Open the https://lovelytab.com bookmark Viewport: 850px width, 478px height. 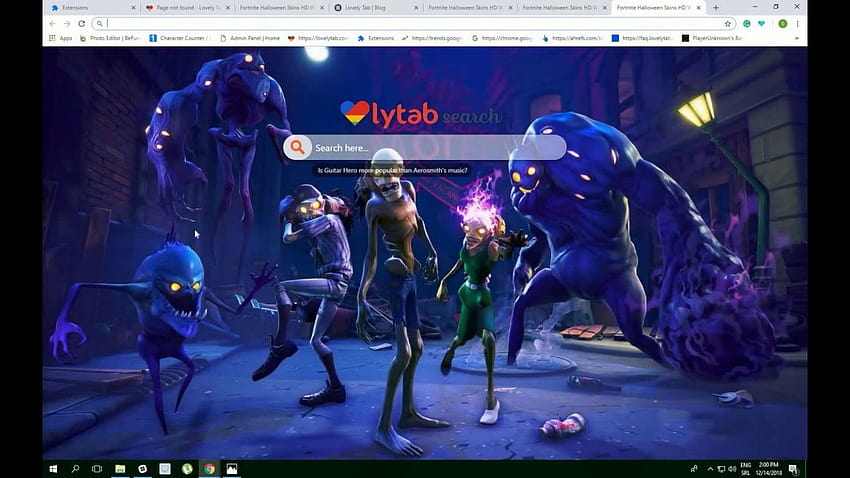pyautogui.click(x=318, y=38)
